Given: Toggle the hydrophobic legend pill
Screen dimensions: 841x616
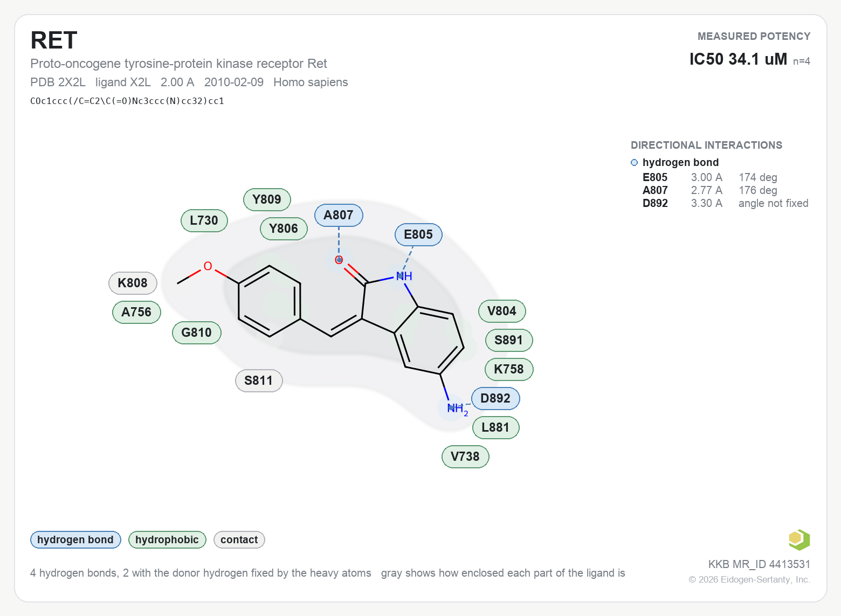Looking at the screenshot, I should (x=167, y=539).
